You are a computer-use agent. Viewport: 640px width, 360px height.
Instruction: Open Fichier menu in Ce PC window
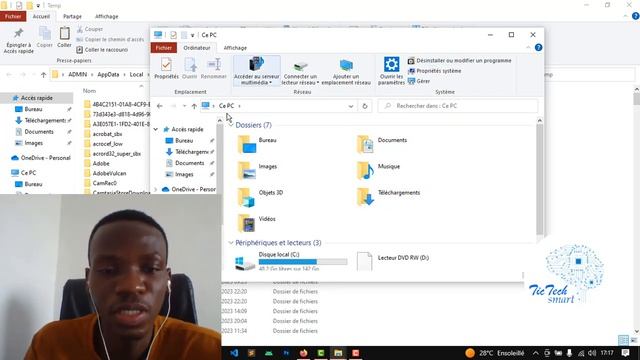[x=164, y=48]
